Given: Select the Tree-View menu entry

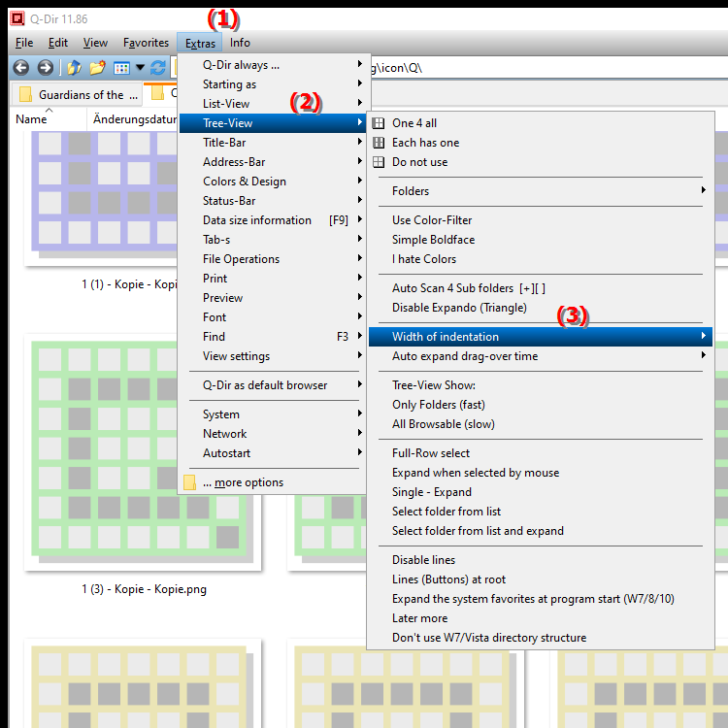Looking at the screenshot, I should click(x=273, y=123).
